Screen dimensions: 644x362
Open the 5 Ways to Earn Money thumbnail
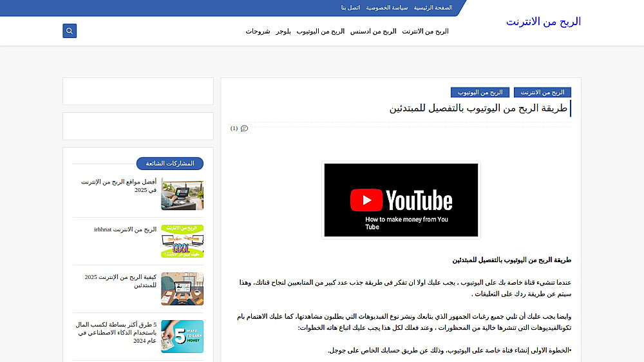coord(182,336)
